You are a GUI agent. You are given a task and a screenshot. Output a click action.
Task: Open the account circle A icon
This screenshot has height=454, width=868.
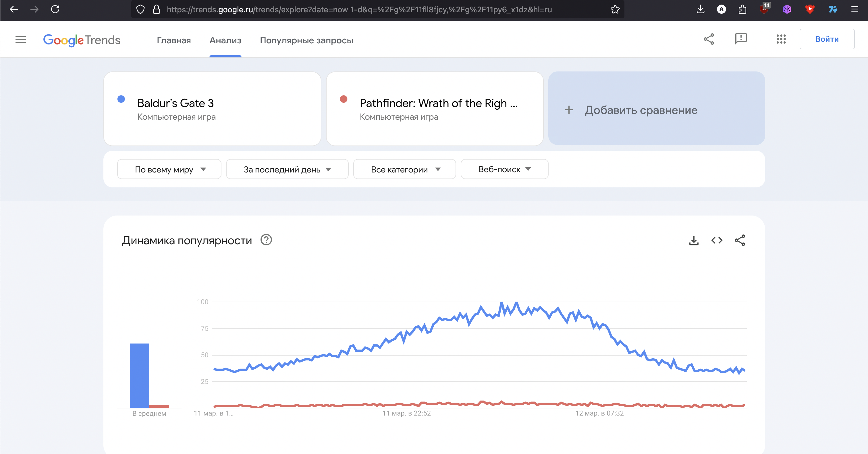[722, 9]
